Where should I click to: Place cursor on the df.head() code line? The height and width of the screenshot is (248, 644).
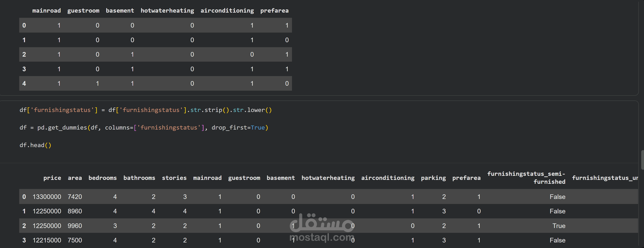pyautogui.click(x=35, y=145)
